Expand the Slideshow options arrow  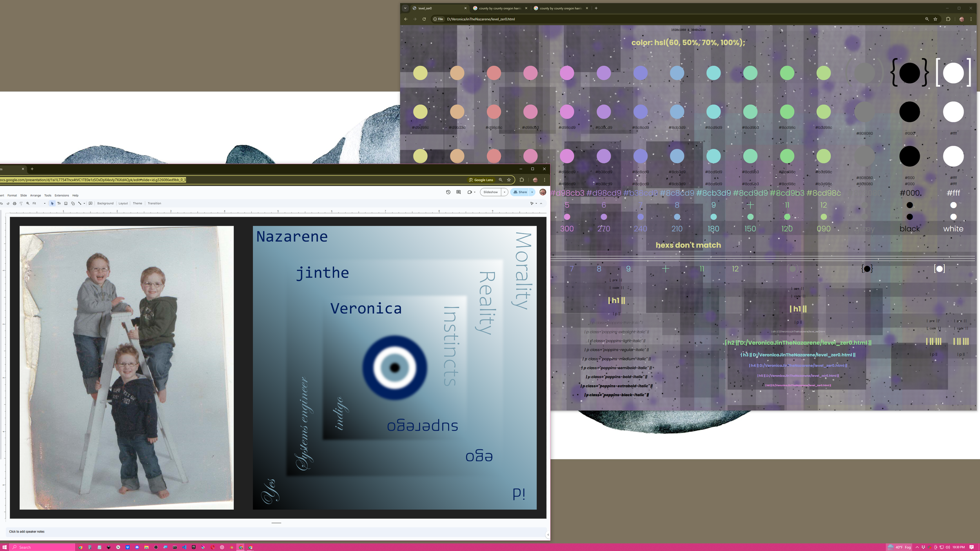505,192
